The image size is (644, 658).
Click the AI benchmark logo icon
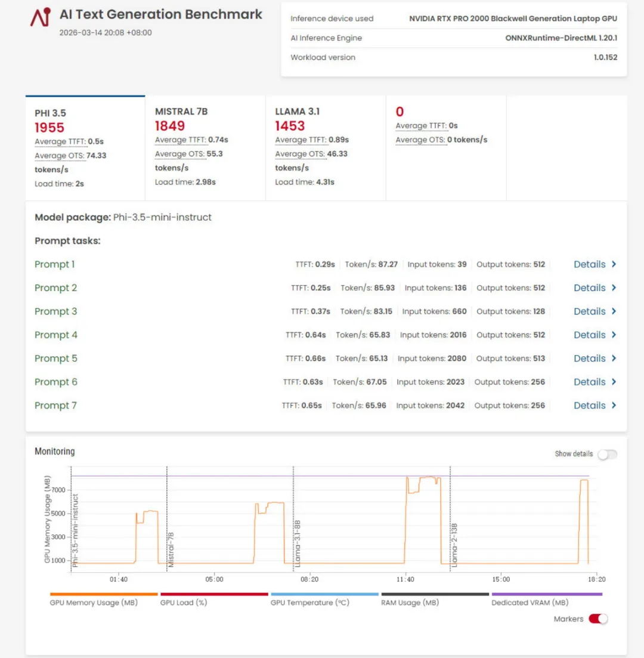(41, 17)
